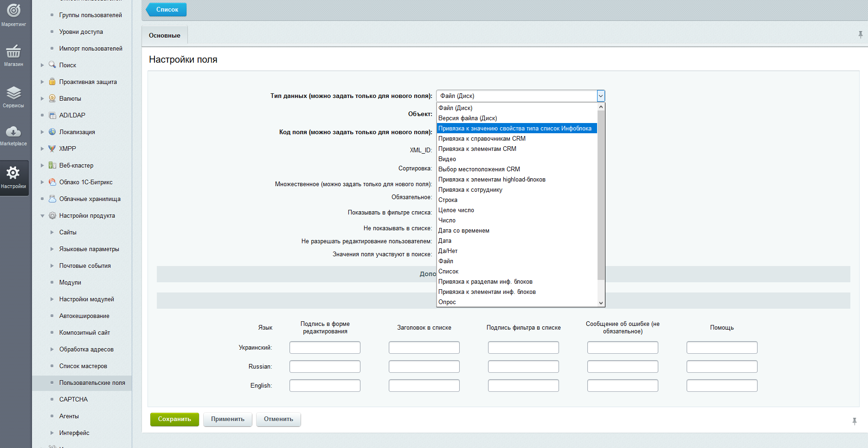
Task: Open the Магазин basket icon
Action: [x=13, y=52]
